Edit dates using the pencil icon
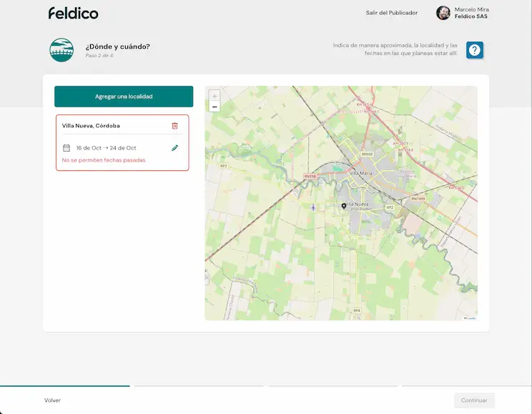 click(x=174, y=148)
